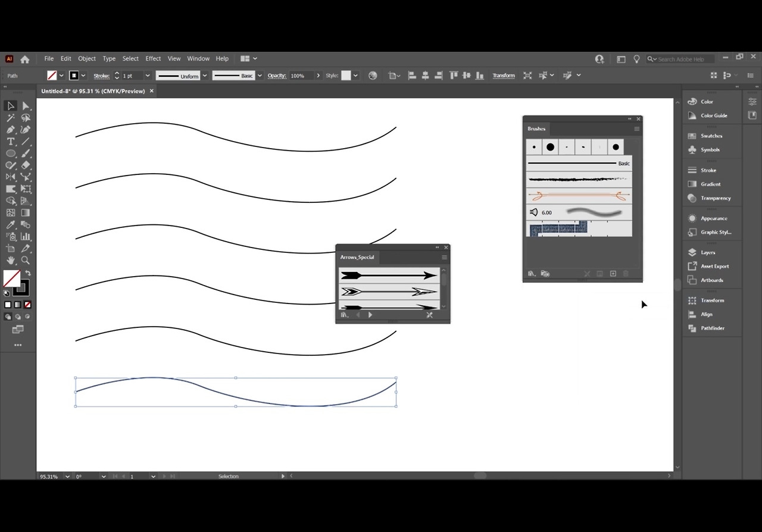Open the Basic brush definition dropdown
Viewport: 762px width, 532px height.
[259, 76]
